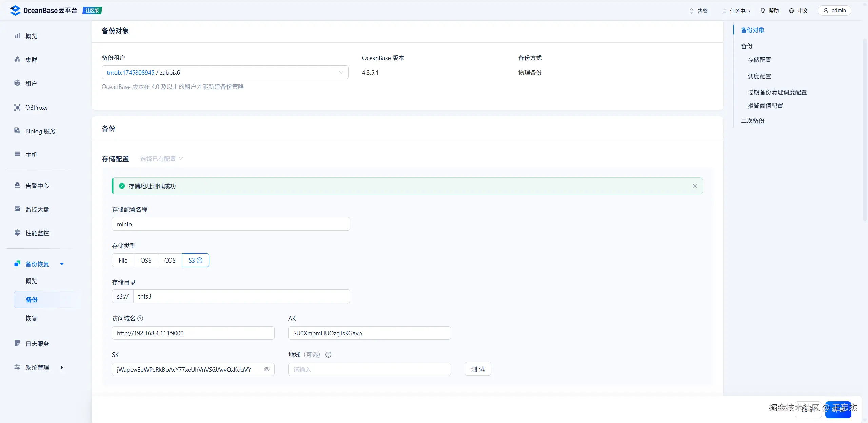Toggle SK visibility eye icon
This screenshot has width=868, height=423.
tap(267, 369)
